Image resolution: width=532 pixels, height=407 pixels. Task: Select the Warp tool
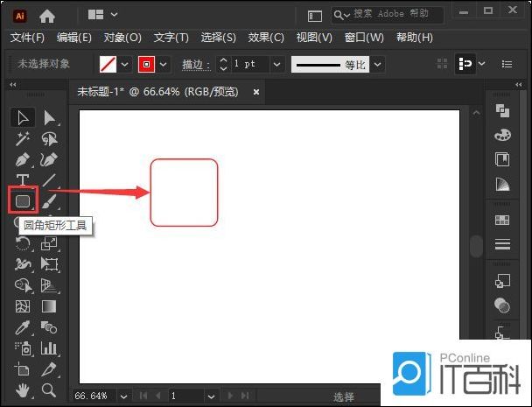coord(23,264)
